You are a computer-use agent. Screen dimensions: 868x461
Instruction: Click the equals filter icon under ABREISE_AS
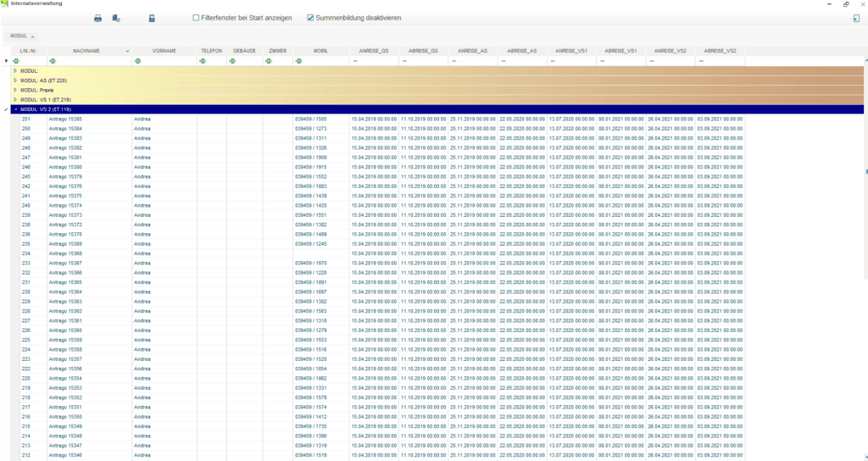click(504, 61)
